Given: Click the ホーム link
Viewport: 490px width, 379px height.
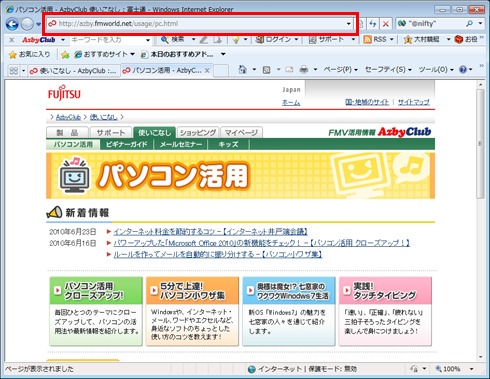Looking at the screenshot, I should pos(291,103).
